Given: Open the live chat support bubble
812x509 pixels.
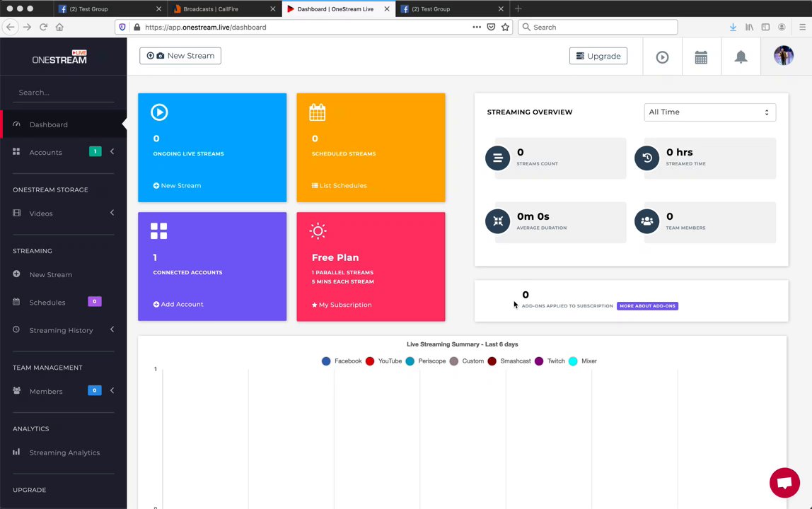Looking at the screenshot, I should (784, 483).
